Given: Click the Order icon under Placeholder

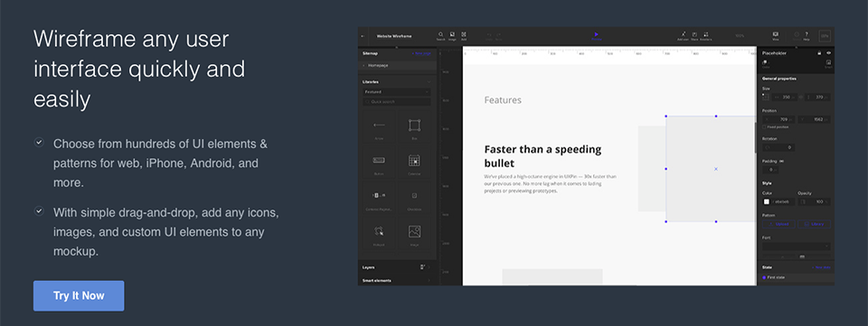Looking at the screenshot, I should [766, 63].
